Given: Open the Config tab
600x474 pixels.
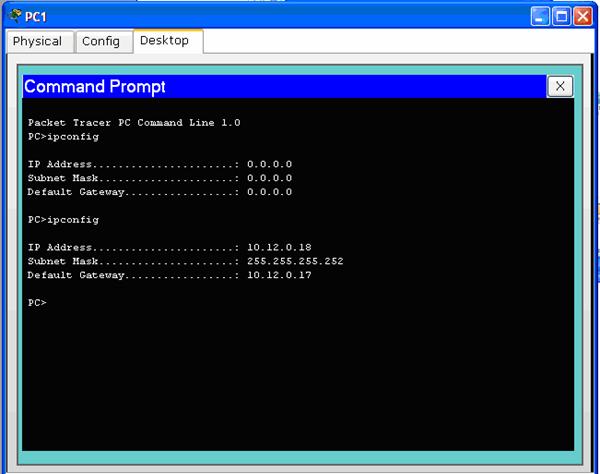Looking at the screenshot, I should point(100,41).
